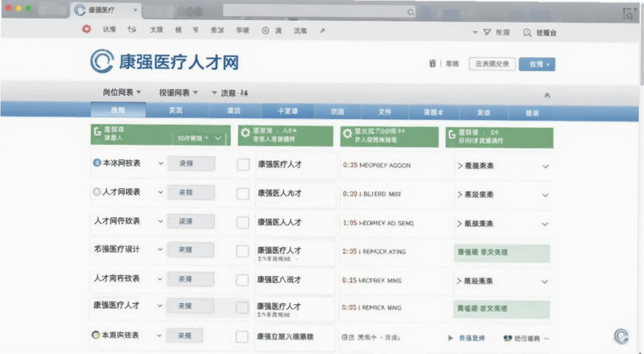Click the funnel filter icon in the toolbar

[x=487, y=32]
